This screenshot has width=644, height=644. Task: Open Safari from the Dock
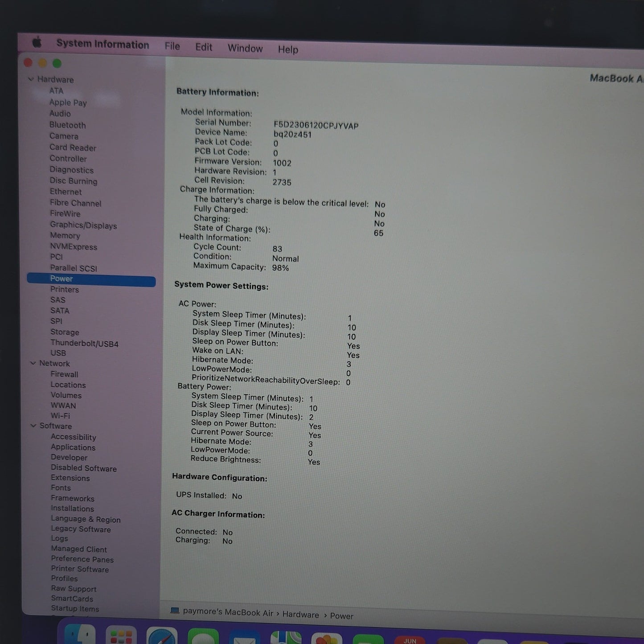click(x=162, y=636)
